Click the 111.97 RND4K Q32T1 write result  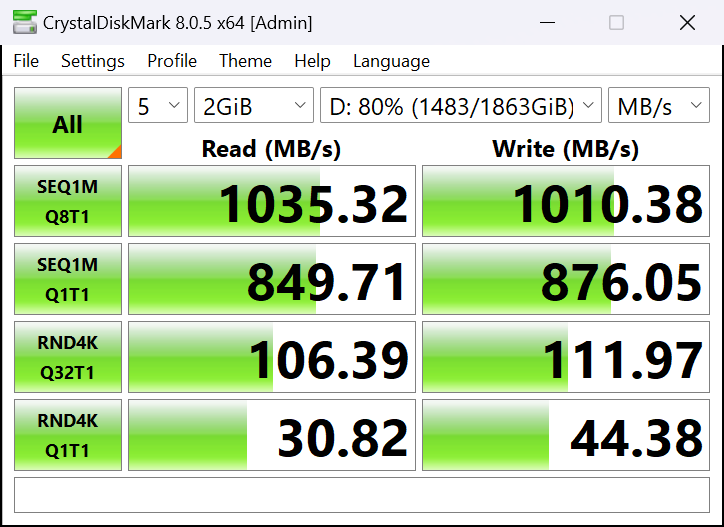(566, 357)
